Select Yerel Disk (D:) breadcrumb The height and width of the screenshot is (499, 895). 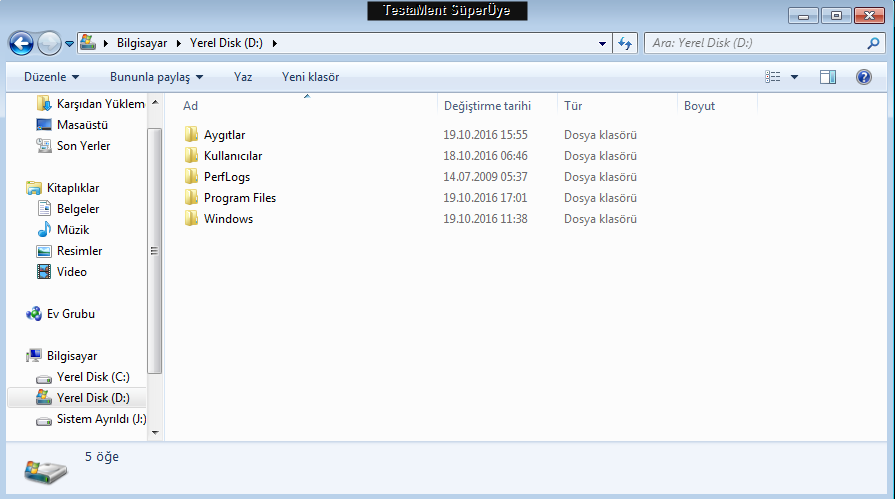227,43
